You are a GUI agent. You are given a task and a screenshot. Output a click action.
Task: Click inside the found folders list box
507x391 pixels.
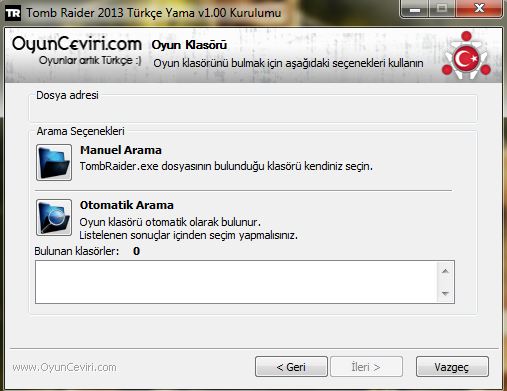245,282
